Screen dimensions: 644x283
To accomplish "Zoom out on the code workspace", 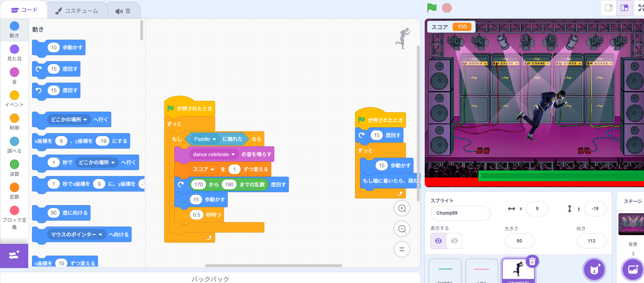I will [x=402, y=229].
